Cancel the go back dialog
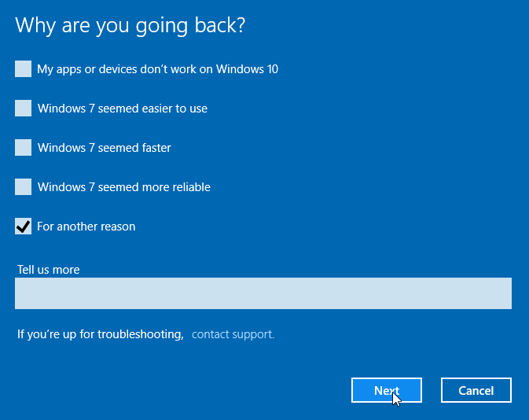The width and height of the screenshot is (529, 420). (x=476, y=390)
